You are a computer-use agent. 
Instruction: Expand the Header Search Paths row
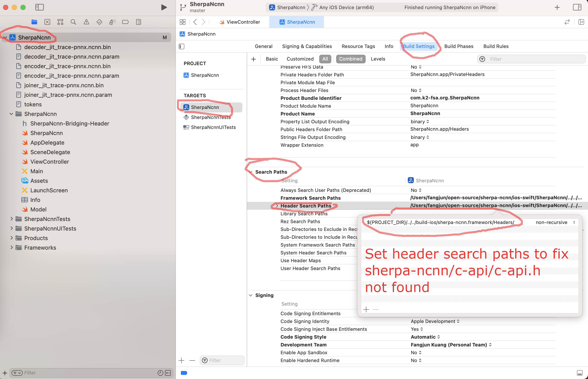coord(277,206)
